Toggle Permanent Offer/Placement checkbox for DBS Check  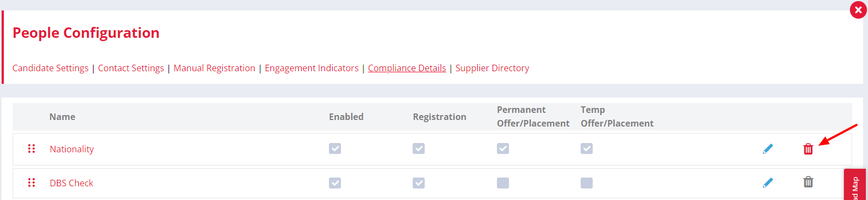click(x=503, y=183)
